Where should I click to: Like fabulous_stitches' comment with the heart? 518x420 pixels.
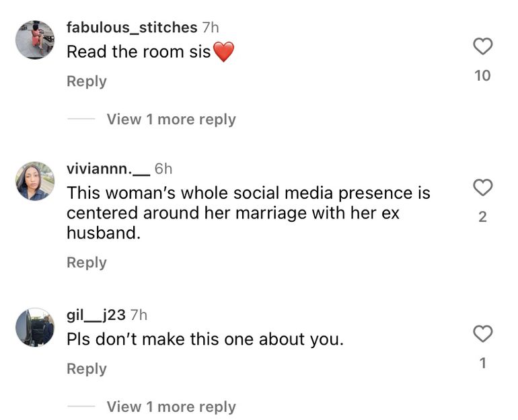(483, 46)
